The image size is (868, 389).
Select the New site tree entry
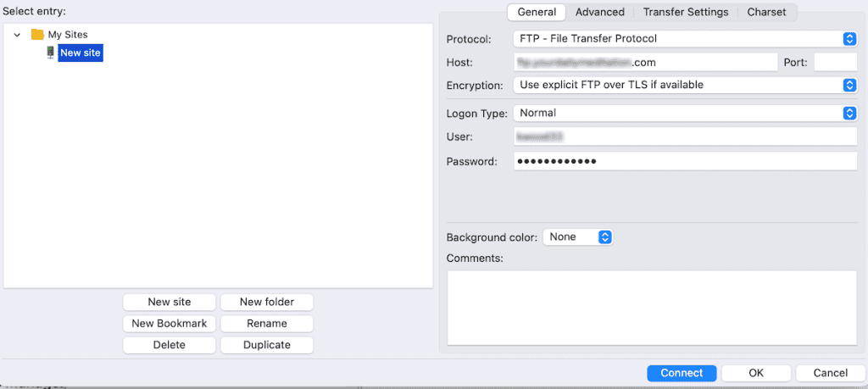click(81, 53)
